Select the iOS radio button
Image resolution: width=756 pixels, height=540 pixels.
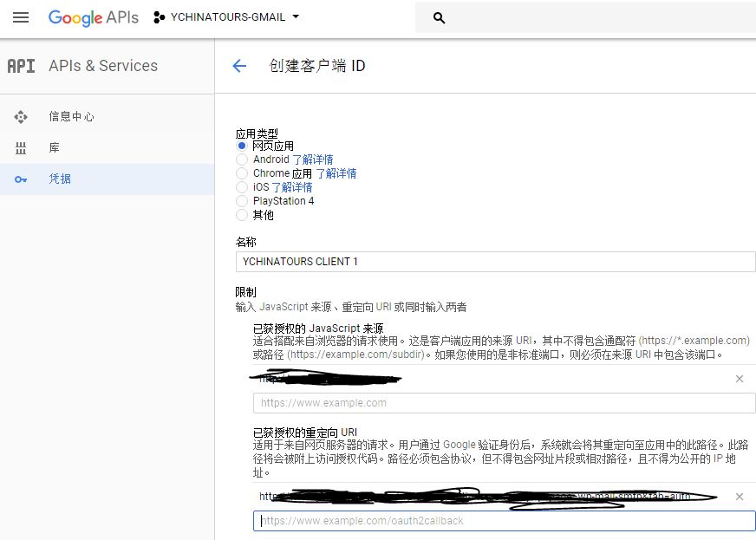click(242, 187)
